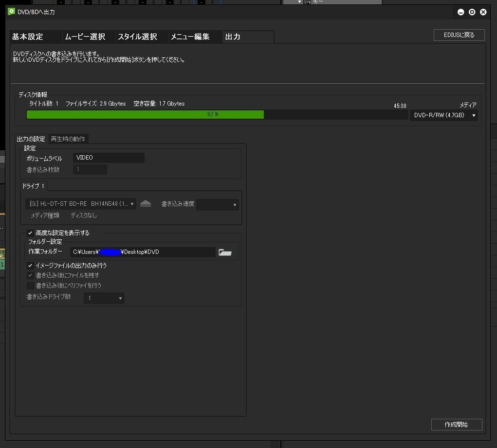
Task: Click the green 62% disc capacity bar
Action: tap(146, 115)
